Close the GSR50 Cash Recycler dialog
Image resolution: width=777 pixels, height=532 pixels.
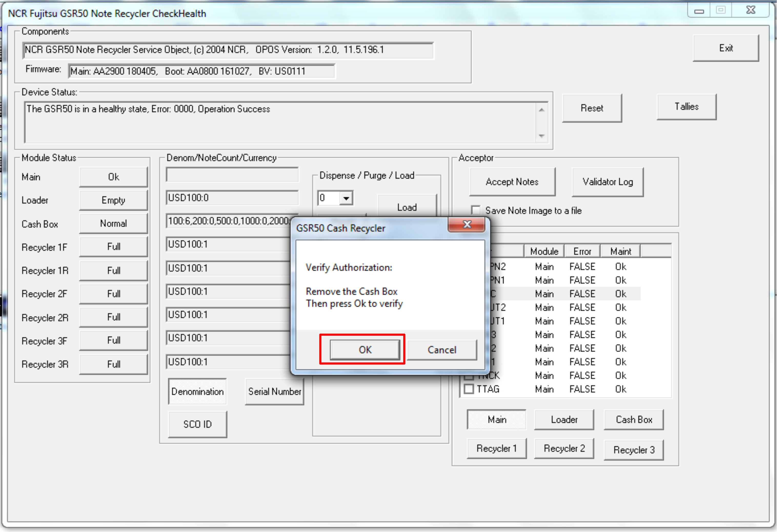(466, 224)
